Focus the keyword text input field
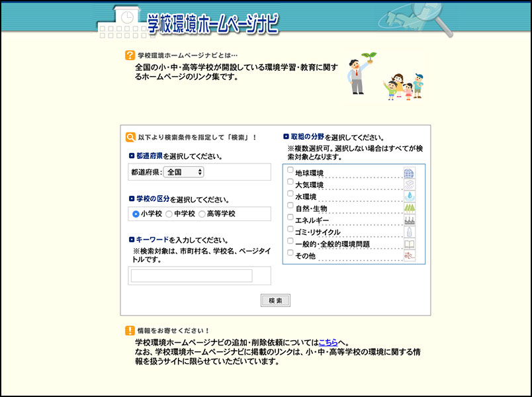Screen dimensions: 532x397 point(192,276)
